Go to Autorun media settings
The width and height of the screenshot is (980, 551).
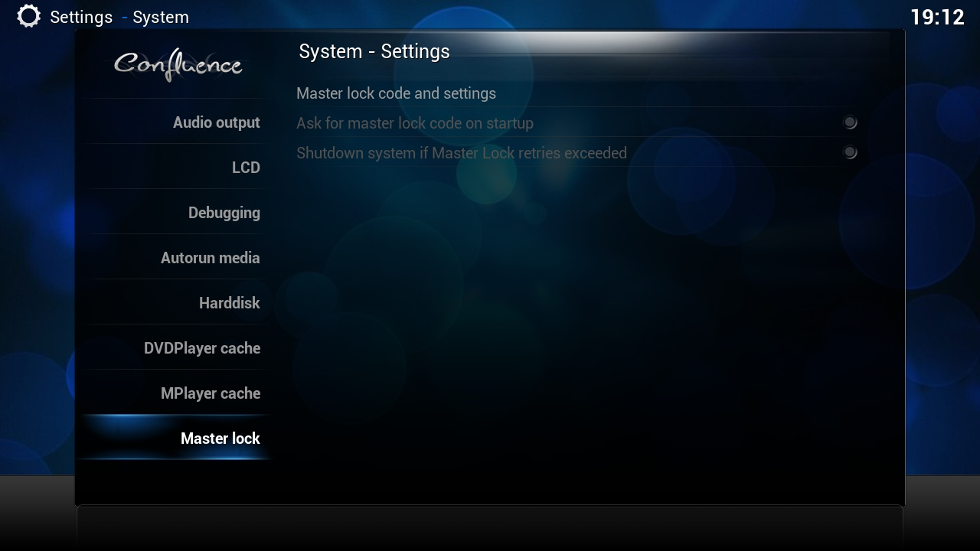click(x=175, y=258)
